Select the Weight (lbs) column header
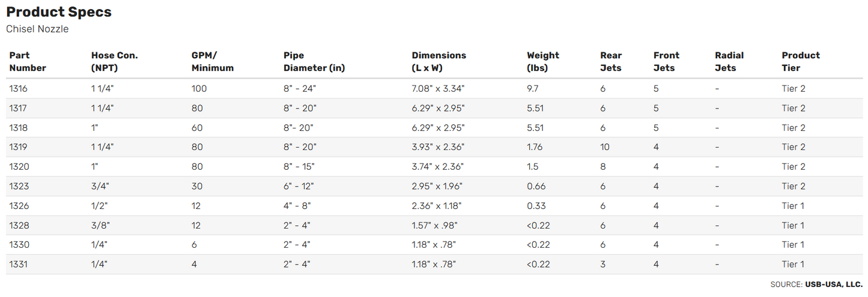868x297 pixels. pos(543,62)
